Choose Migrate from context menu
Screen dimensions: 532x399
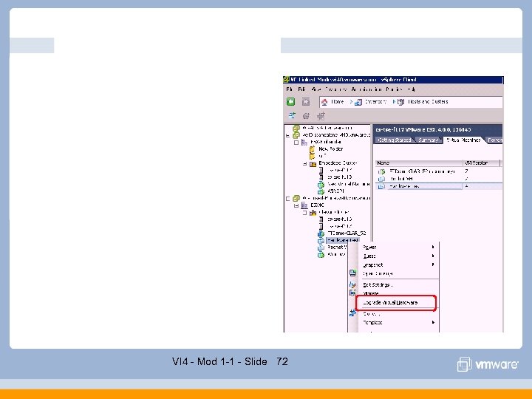pyautogui.click(x=370, y=293)
